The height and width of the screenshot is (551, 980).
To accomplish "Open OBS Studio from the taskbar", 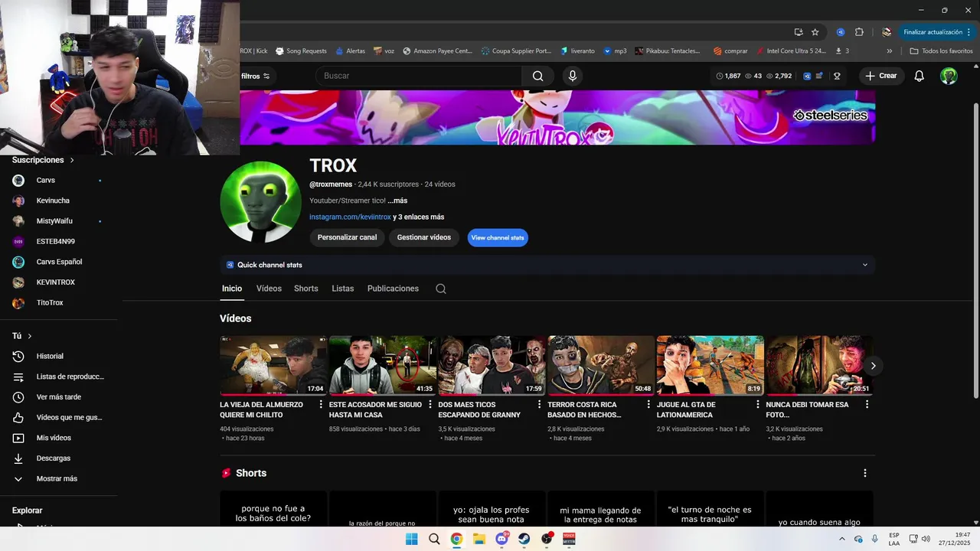I will (547, 539).
